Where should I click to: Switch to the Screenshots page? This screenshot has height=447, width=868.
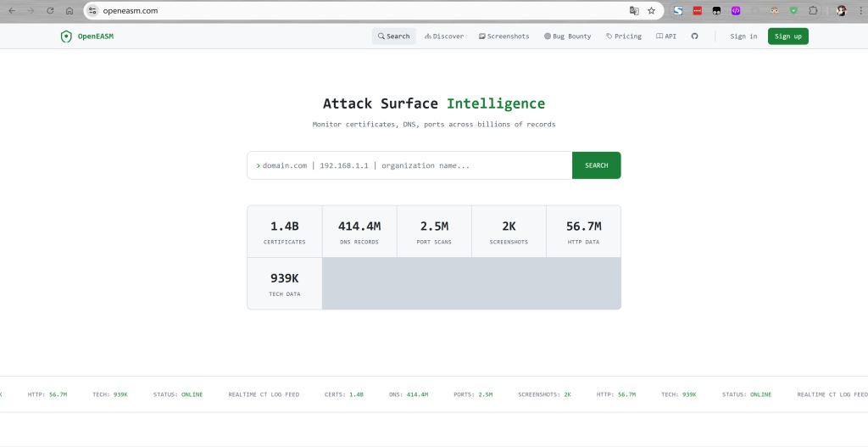tap(504, 36)
